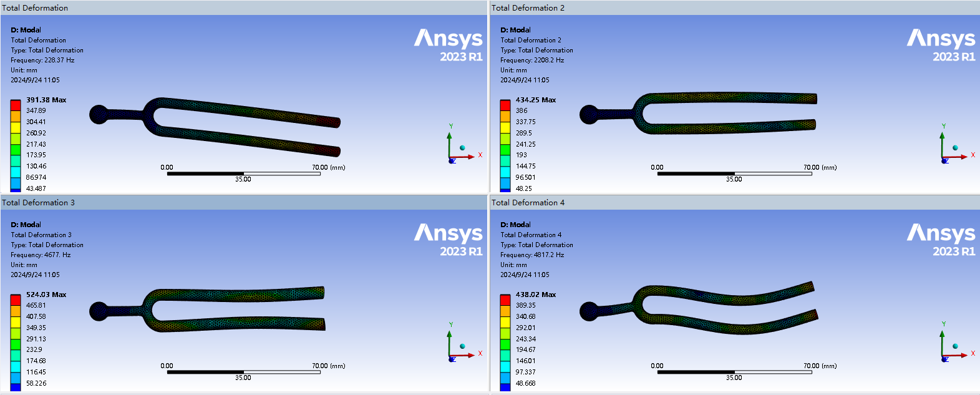
Task: Click the orange legend band below 465.81
Action: [16, 311]
